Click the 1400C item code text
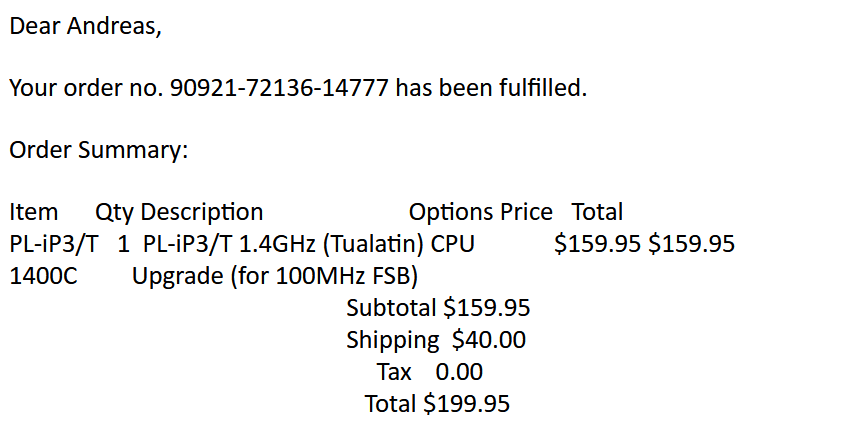The height and width of the screenshot is (435, 850). [x=43, y=276]
